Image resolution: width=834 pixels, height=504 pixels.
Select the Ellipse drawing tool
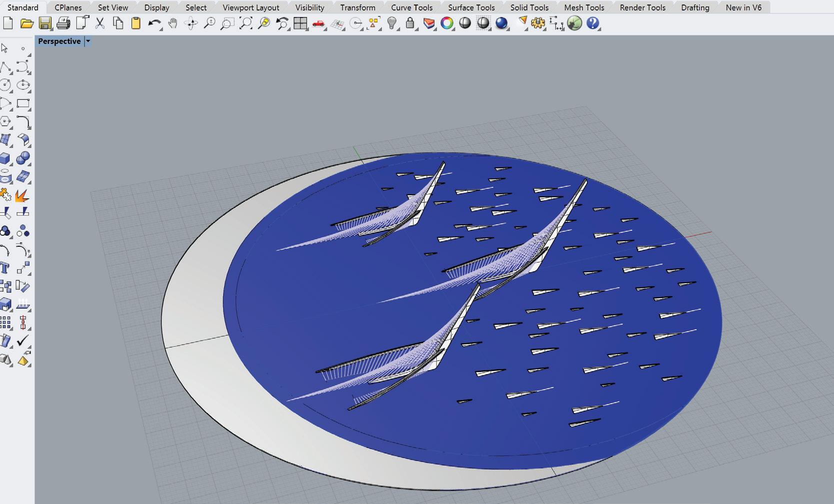[x=23, y=85]
